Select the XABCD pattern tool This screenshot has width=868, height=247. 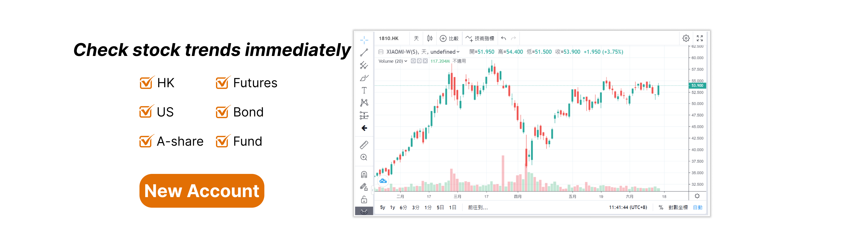[x=364, y=102]
